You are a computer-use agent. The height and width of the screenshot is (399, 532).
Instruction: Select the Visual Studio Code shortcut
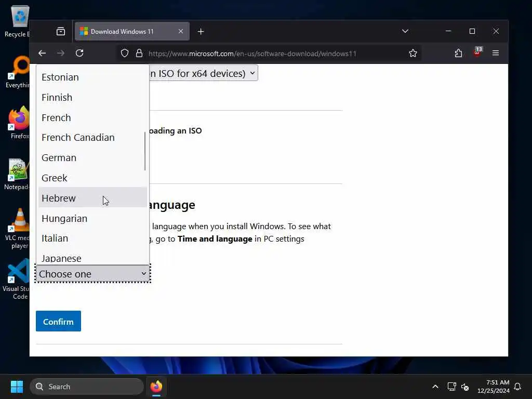[x=16, y=280]
